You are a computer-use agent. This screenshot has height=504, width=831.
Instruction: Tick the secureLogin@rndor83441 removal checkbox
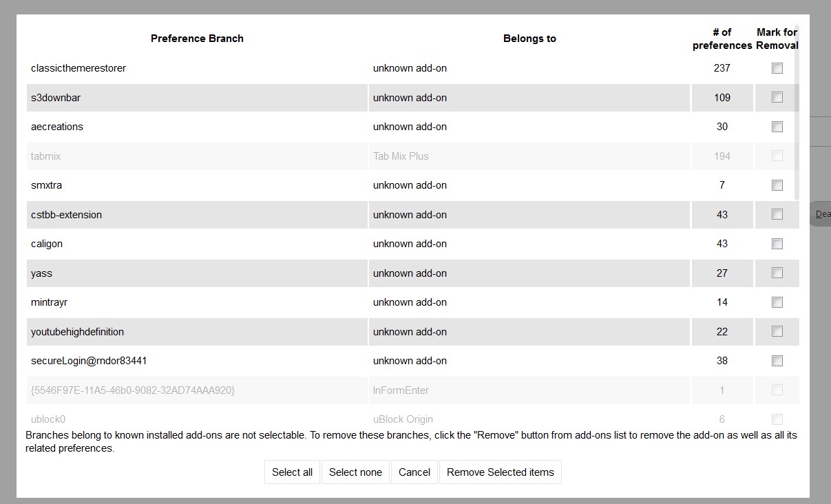tap(777, 361)
